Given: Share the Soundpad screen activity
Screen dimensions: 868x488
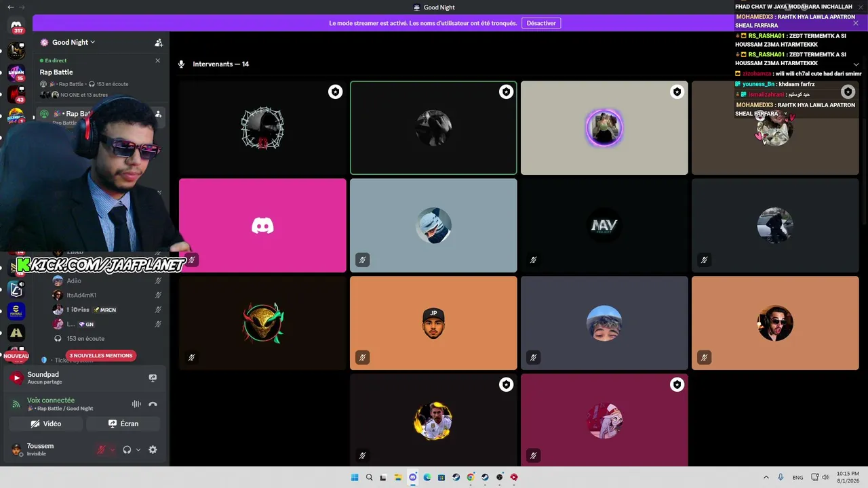Looking at the screenshot, I should (x=153, y=378).
